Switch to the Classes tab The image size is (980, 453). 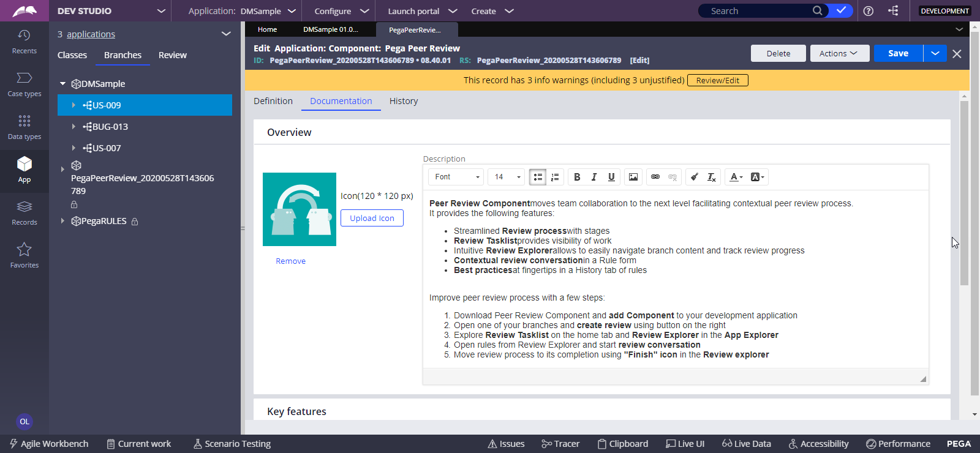72,55
